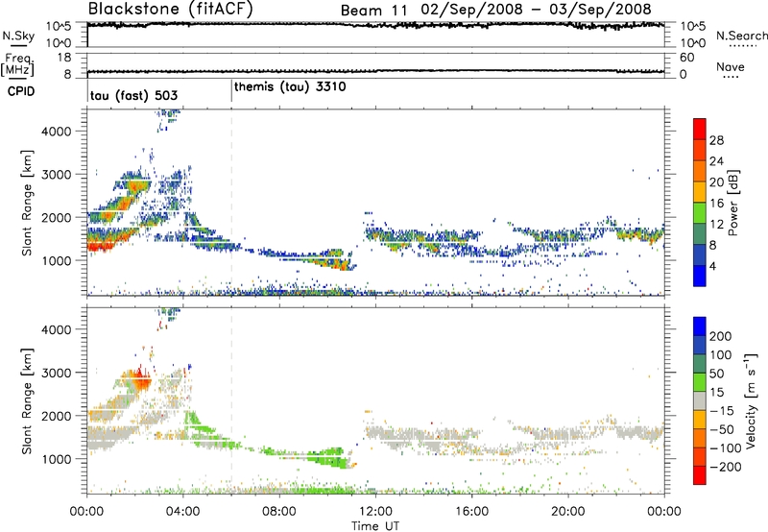Click the CPID change marker line before "themis (tau)"

231,91
